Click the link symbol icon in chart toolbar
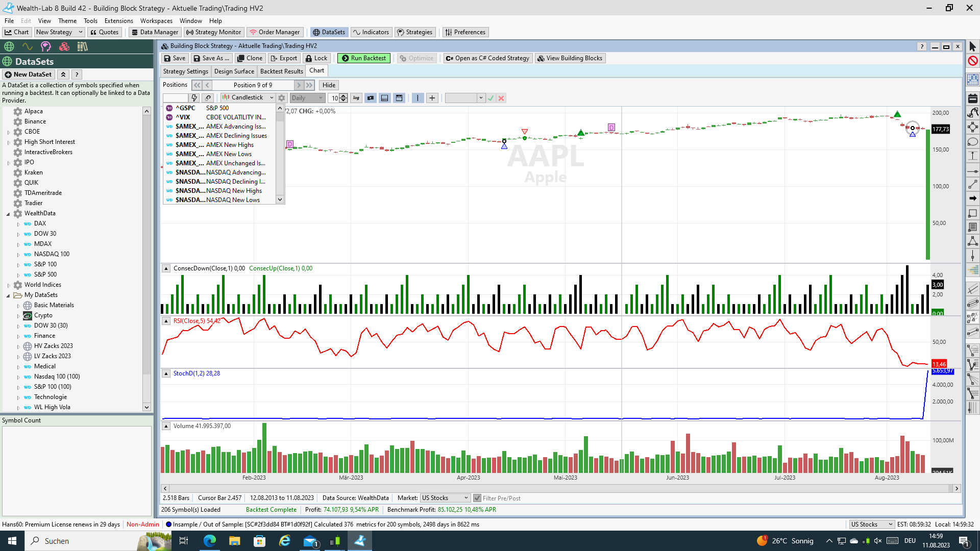Image resolution: width=980 pixels, height=551 pixels. pyautogui.click(x=208, y=98)
